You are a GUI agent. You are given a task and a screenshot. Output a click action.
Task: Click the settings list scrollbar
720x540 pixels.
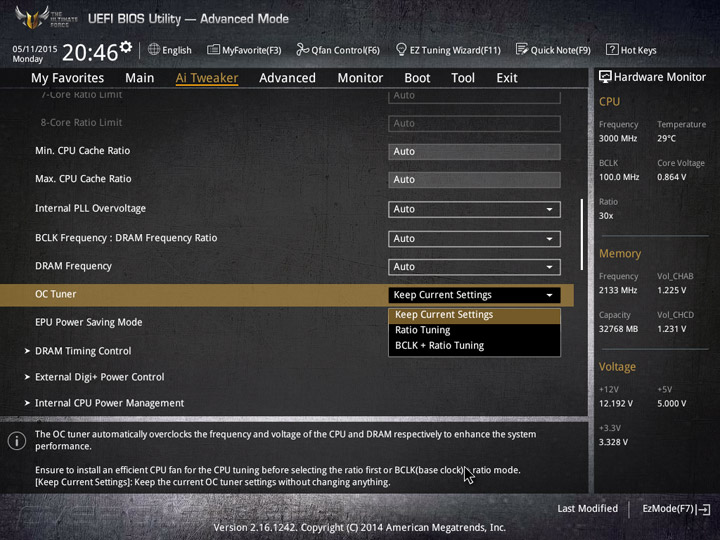(x=582, y=234)
